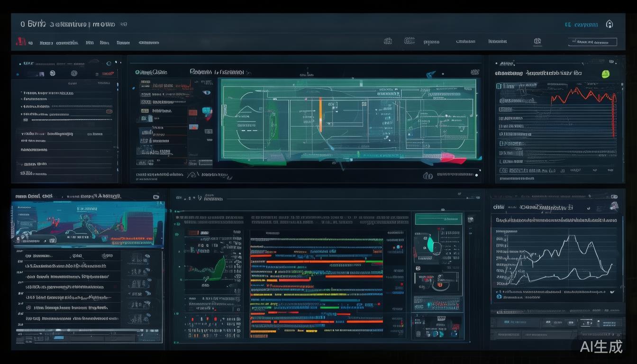Click the first circular icon in the top-right toolbar
637x364 pixels.
coord(388,42)
